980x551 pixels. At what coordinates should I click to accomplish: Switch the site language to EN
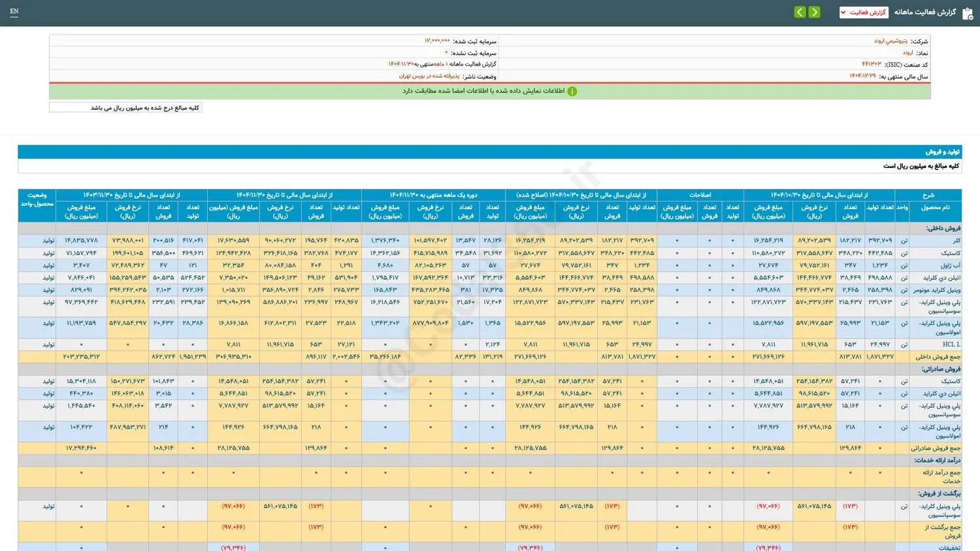(14, 11)
